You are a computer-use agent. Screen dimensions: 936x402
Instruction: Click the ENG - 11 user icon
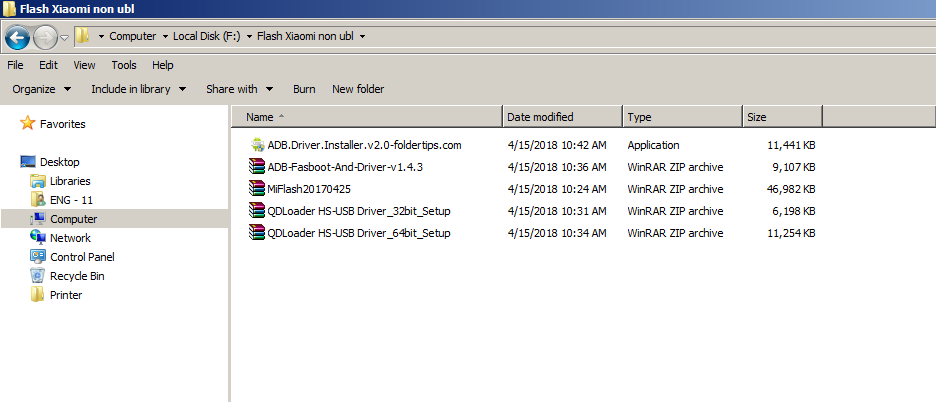click(38, 200)
